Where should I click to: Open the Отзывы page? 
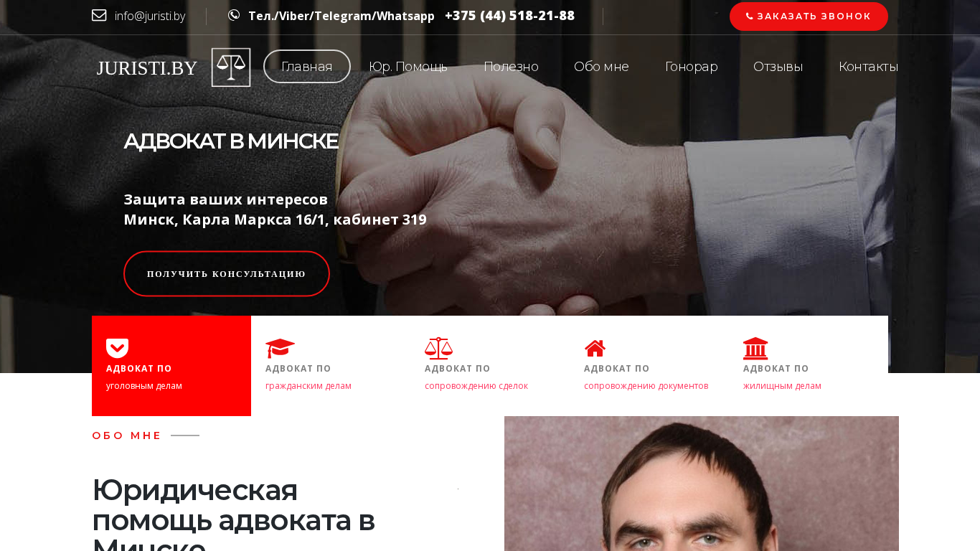(x=778, y=67)
